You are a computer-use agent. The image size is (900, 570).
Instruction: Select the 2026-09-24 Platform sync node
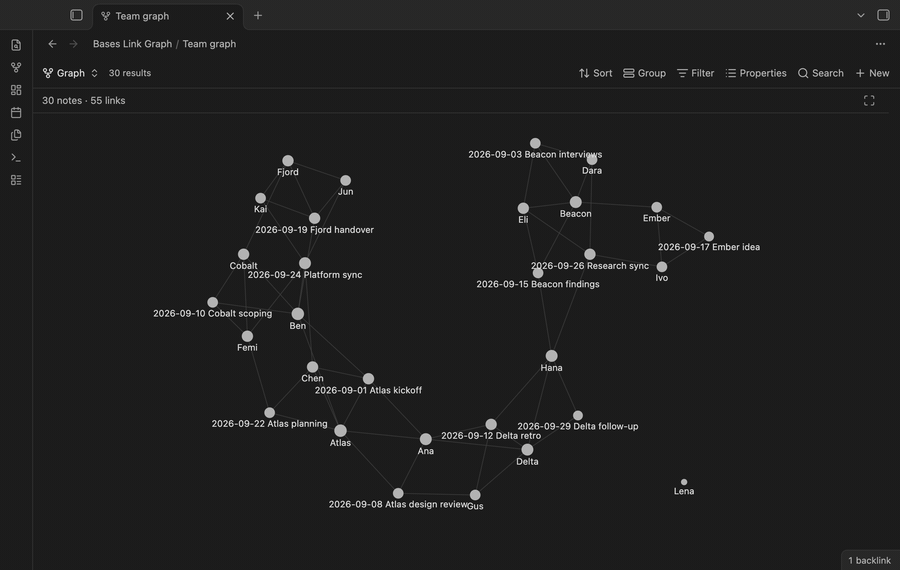305,263
